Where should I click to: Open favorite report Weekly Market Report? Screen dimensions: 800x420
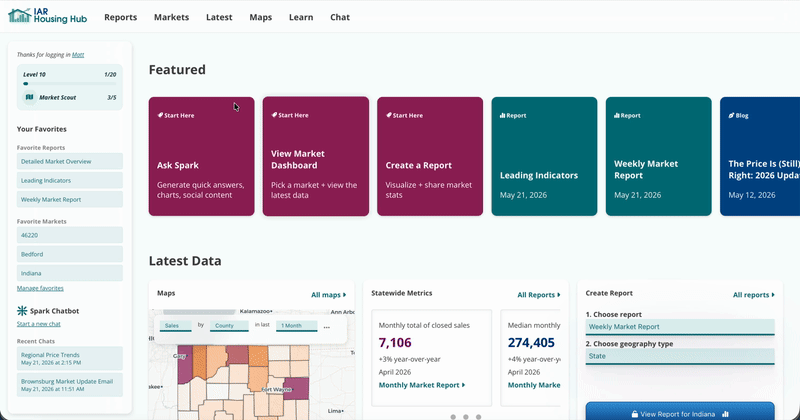(x=69, y=200)
